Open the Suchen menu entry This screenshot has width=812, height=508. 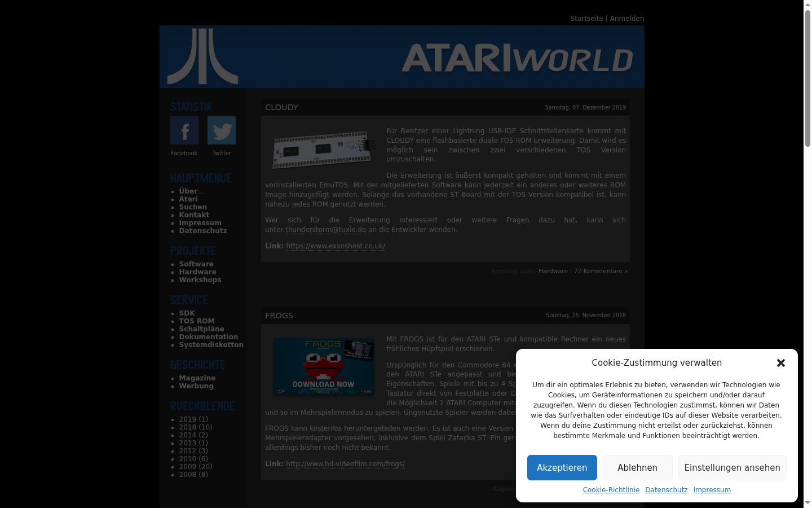pos(193,207)
